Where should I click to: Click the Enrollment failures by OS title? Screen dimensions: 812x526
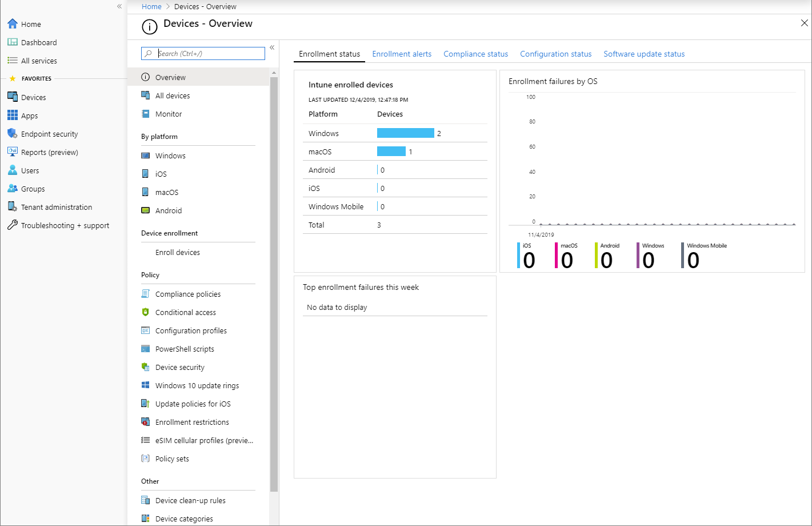553,81
